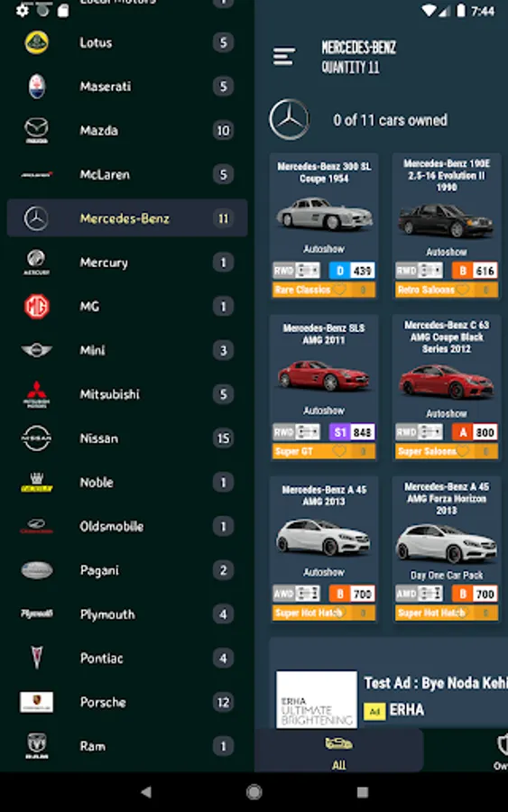
Task: Open the hamburger menu next to Mercedes-Benz title
Action: (x=283, y=57)
